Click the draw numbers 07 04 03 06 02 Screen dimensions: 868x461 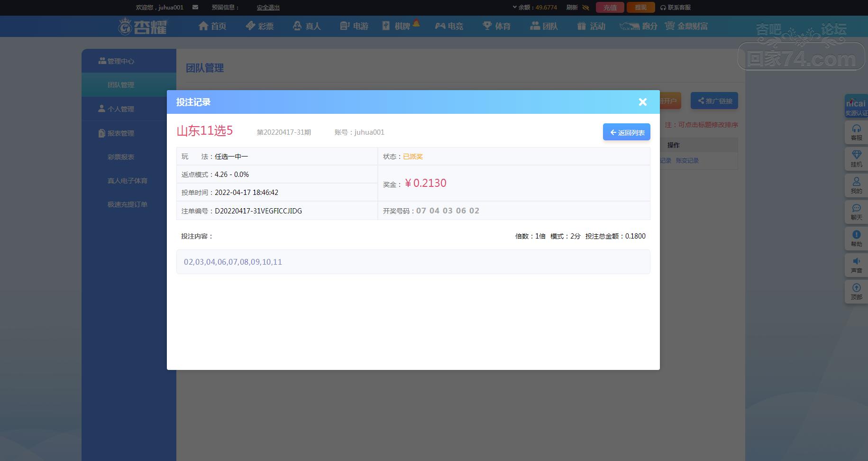click(448, 211)
